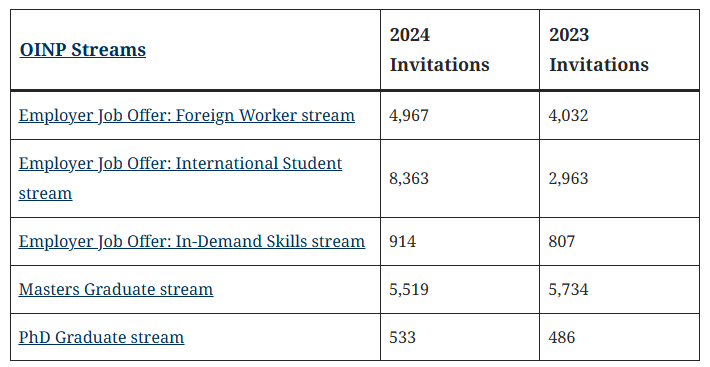
Task: Open Employer Job Offer: Foreign Worker stream link
Action: (x=187, y=115)
